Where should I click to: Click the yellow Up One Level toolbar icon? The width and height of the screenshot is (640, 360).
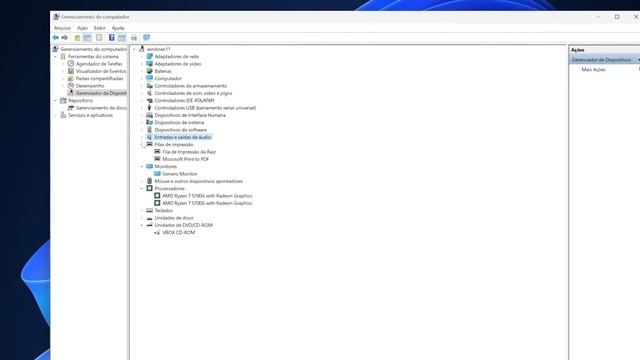[x=77, y=38]
